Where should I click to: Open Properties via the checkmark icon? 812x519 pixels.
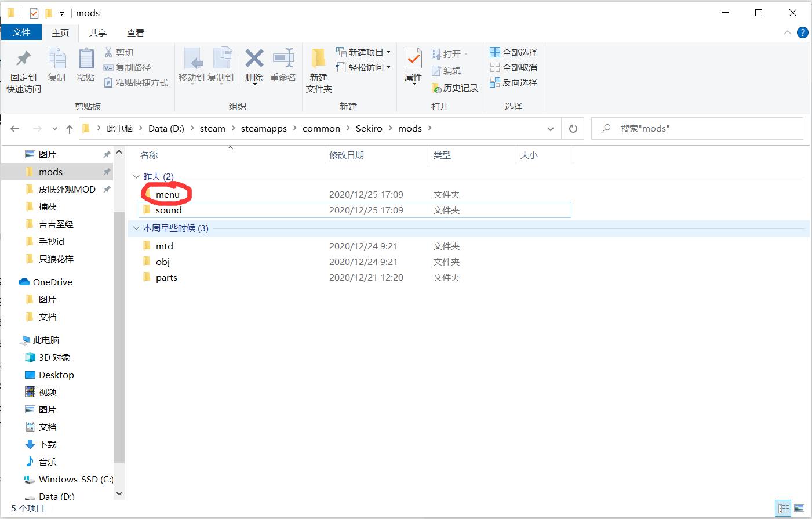413,59
